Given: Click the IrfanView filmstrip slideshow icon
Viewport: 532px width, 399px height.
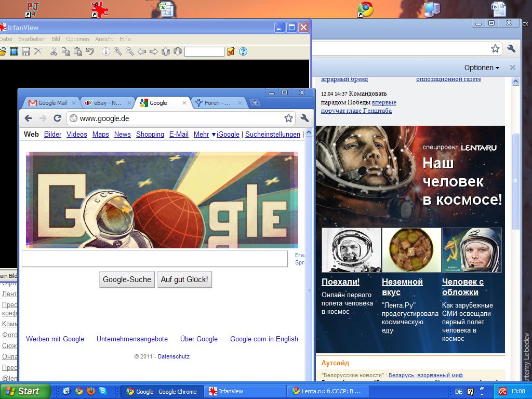Looking at the screenshot, I should (14, 51).
